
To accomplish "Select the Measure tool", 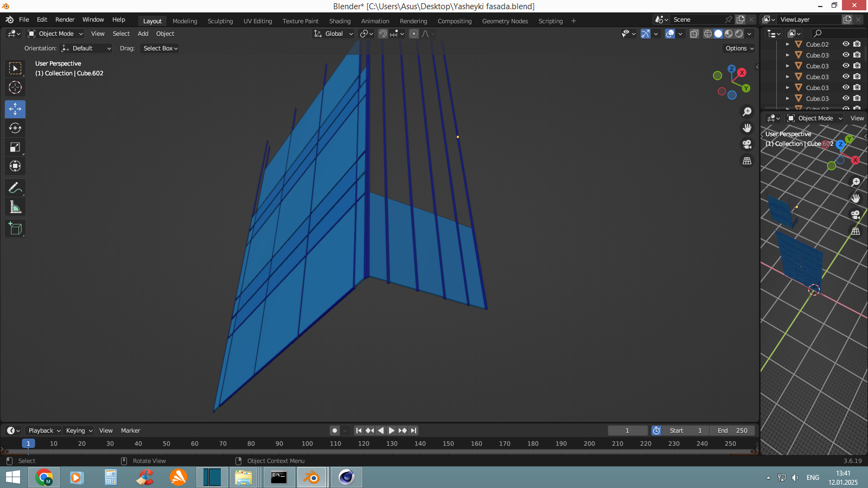I will [15, 207].
